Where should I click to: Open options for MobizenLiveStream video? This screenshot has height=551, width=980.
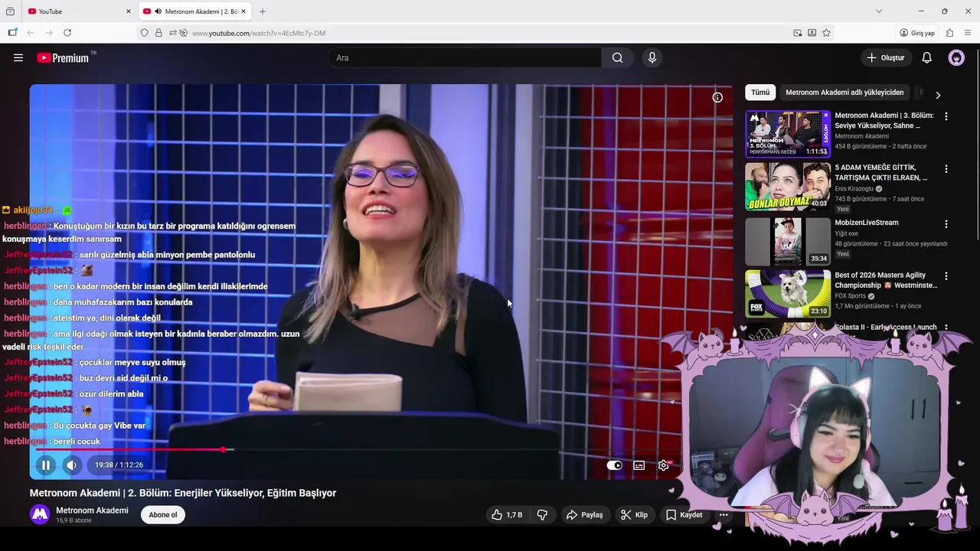946,224
